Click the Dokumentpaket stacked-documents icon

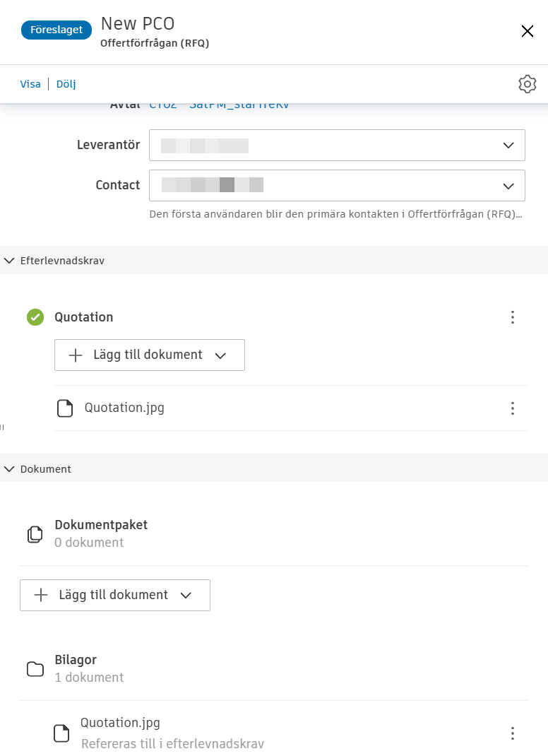tap(35, 533)
